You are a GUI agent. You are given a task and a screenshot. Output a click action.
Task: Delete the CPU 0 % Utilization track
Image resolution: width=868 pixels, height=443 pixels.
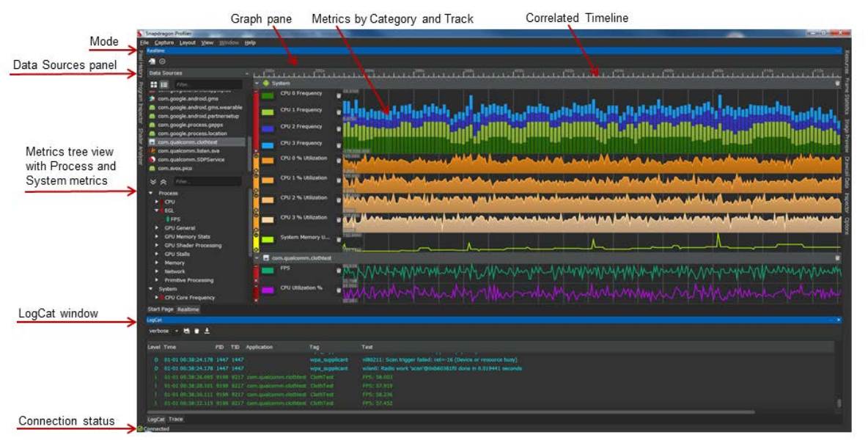339,161
